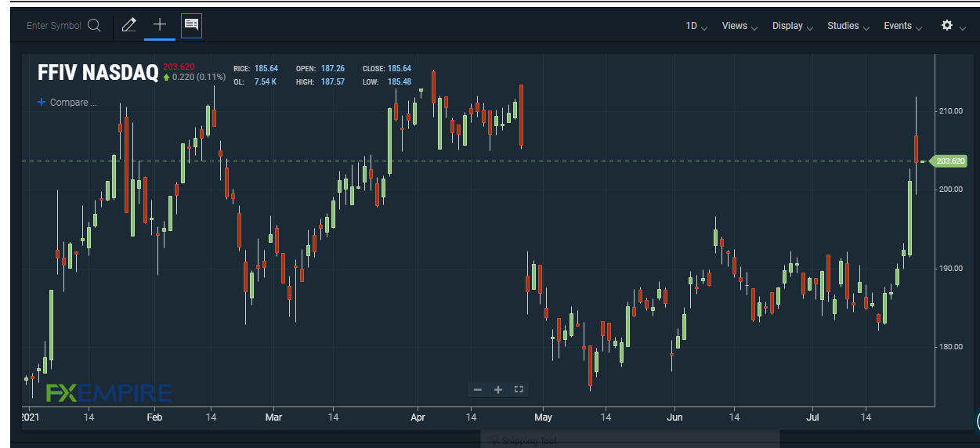Click the LOW value 185.48
The image size is (980, 448).
[399, 81]
